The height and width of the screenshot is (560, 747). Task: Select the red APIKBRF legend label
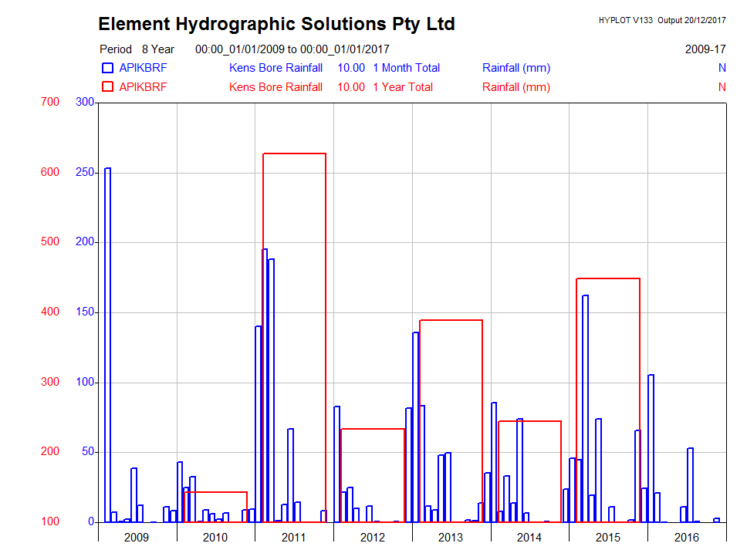[143, 87]
